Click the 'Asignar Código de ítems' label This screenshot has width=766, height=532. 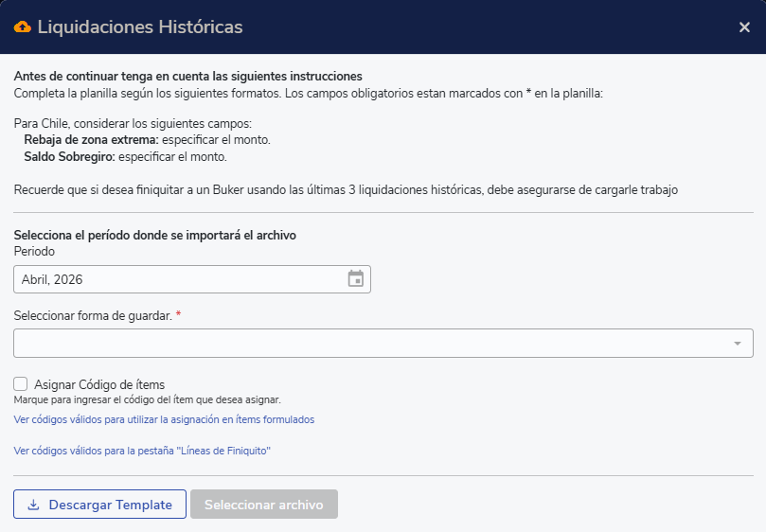(x=99, y=384)
